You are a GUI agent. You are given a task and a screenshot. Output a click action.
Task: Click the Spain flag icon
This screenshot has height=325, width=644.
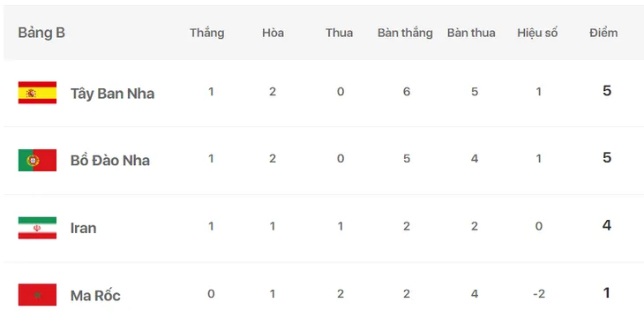37,93
